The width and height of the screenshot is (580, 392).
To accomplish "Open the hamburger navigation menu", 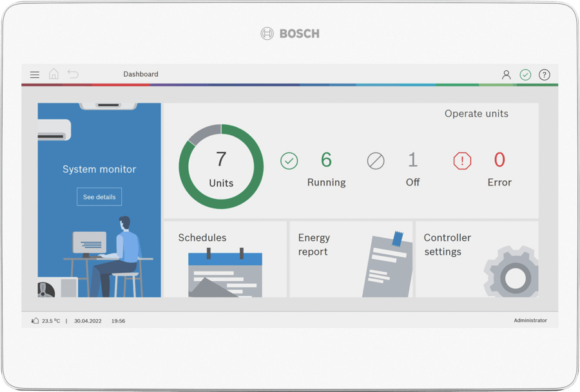I will pos(34,74).
